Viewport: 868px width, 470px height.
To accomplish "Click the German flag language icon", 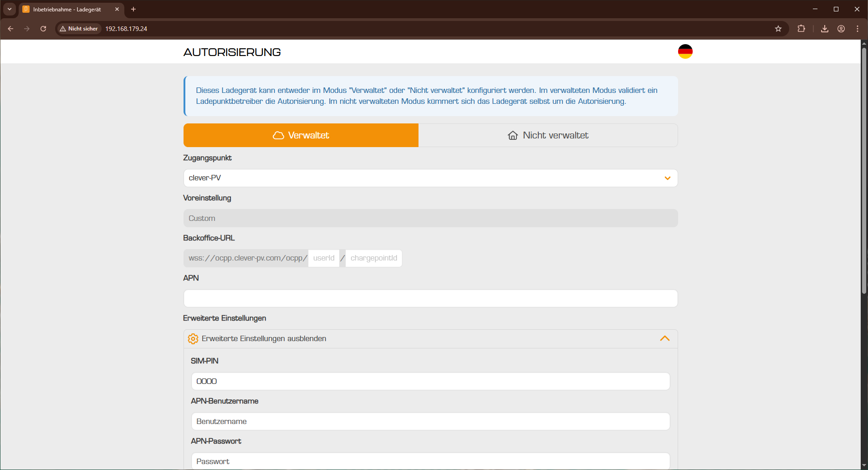I will click(685, 51).
